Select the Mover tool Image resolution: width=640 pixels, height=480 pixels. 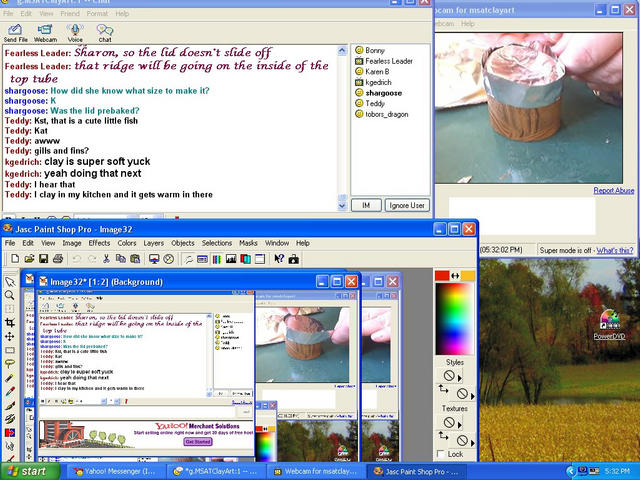coord(10,337)
